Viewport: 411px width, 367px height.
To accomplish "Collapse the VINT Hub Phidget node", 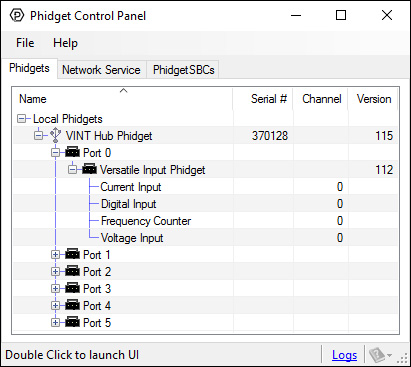I will [x=39, y=135].
